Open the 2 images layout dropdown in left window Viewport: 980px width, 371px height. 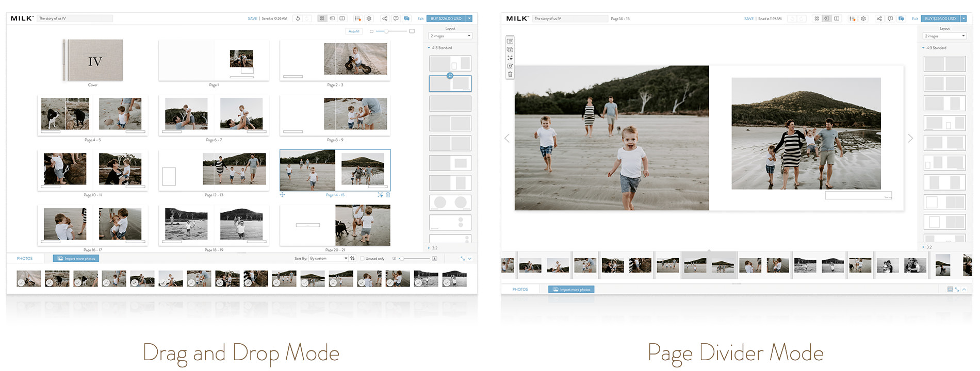(x=450, y=36)
